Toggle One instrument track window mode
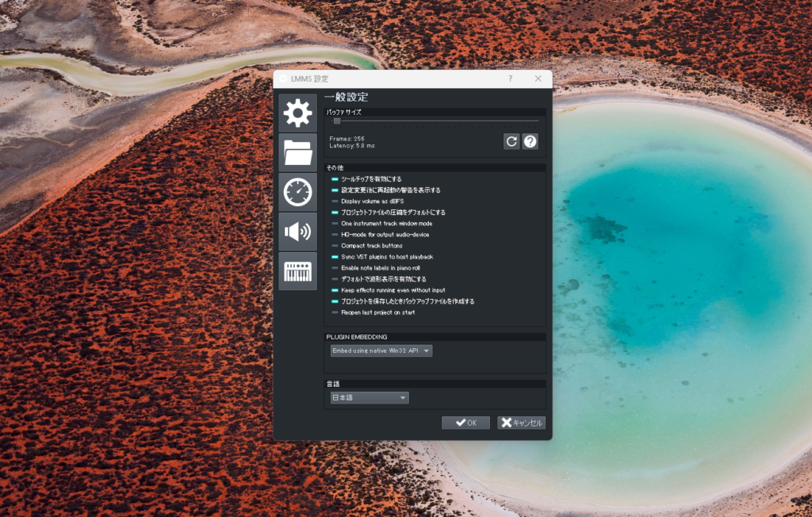The image size is (812, 517). click(335, 224)
